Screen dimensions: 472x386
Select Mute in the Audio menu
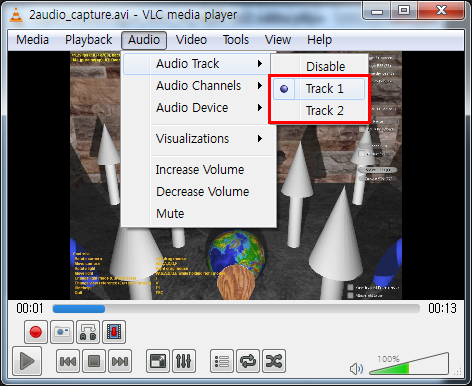[199, 214]
